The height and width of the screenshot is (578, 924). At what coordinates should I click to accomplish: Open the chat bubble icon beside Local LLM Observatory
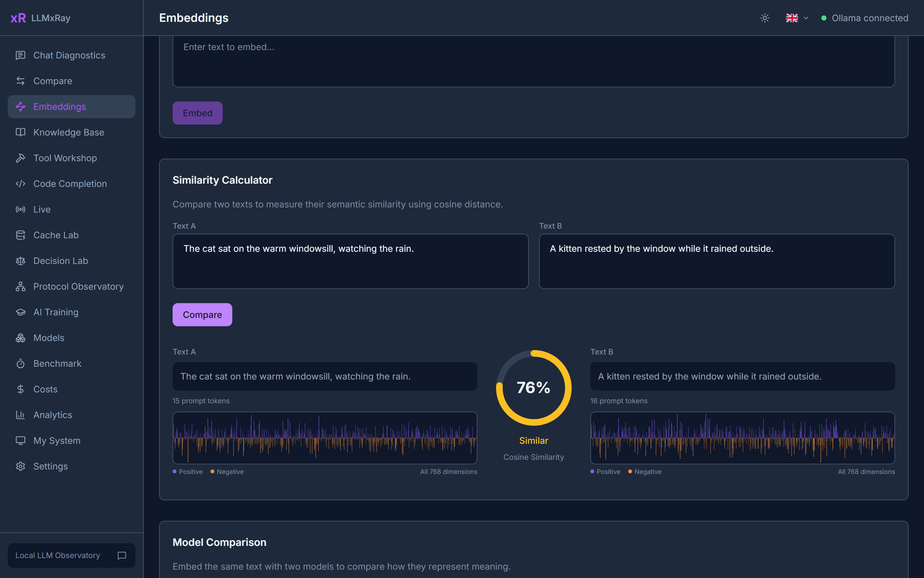coord(122,556)
